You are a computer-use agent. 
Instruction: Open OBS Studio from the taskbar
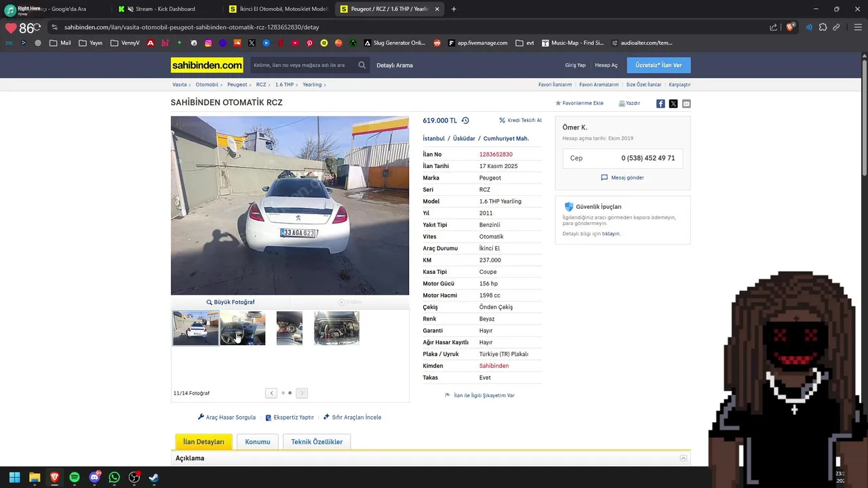(x=134, y=477)
